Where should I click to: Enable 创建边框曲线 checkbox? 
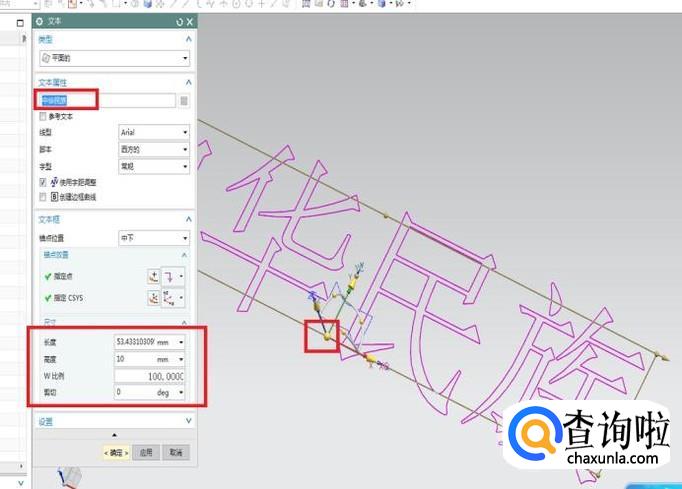point(43,197)
